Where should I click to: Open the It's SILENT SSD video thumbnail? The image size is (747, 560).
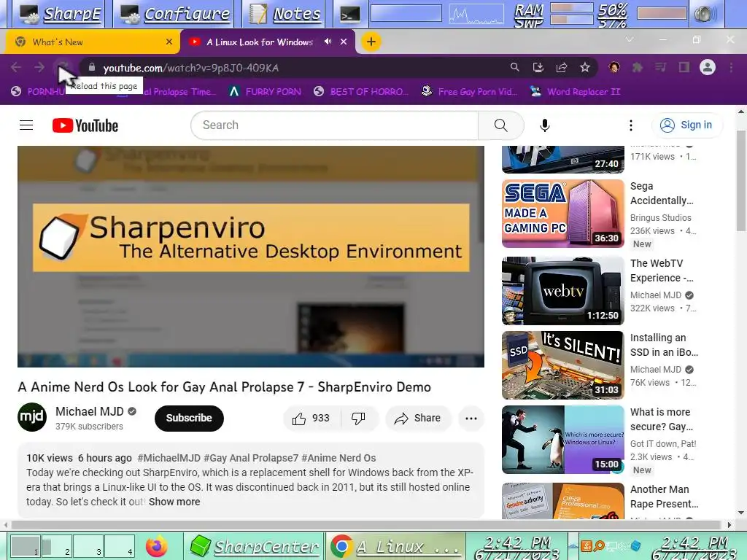coord(563,365)
